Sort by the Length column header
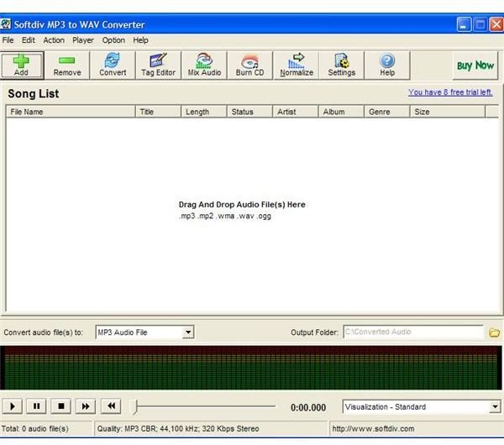This screenshot has width=504, height=445. pyautogui.click(x=204, y=112)
